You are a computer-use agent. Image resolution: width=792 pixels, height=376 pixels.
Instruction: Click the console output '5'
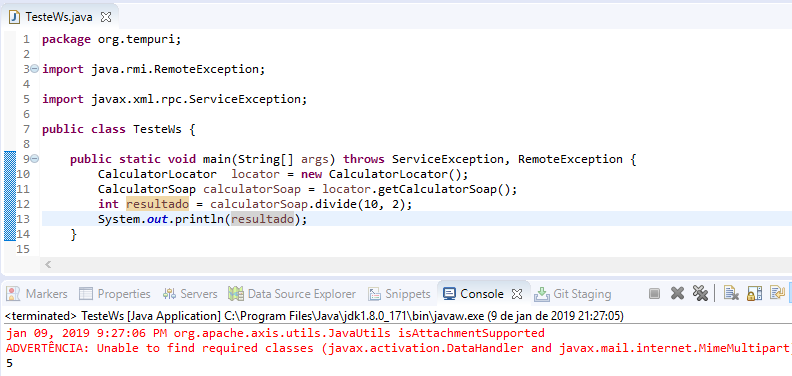[x=10, y=363]
